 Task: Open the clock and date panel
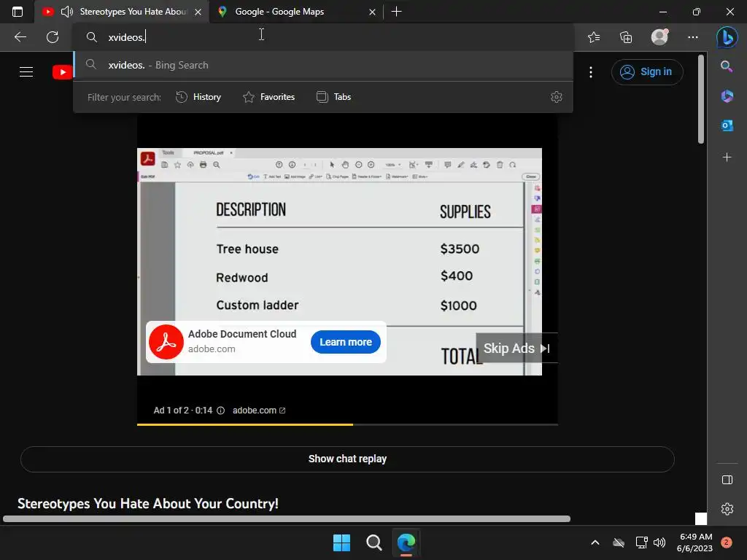coord(694,542)
